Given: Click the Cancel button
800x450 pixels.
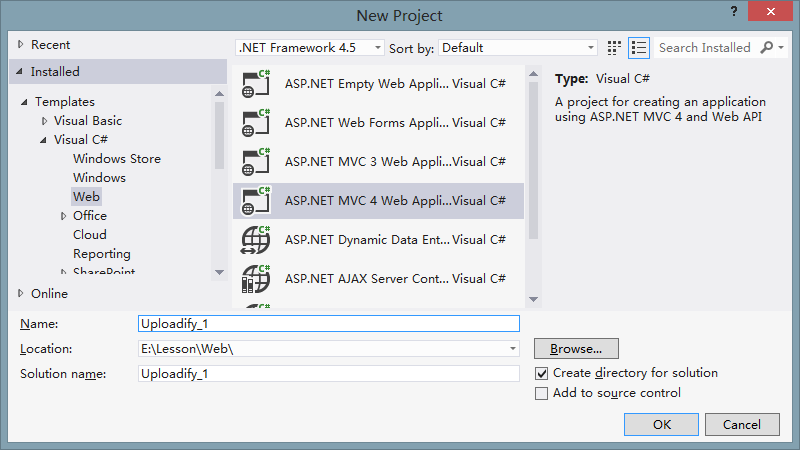Looking at the screenshot, I should click(742, 424).
